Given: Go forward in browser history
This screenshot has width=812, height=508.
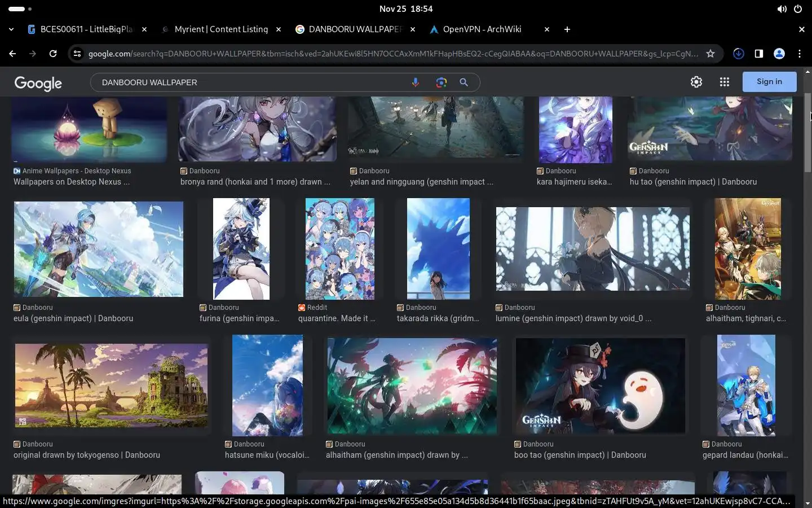Looking at the screenshot, I should [x=33, y=54].
